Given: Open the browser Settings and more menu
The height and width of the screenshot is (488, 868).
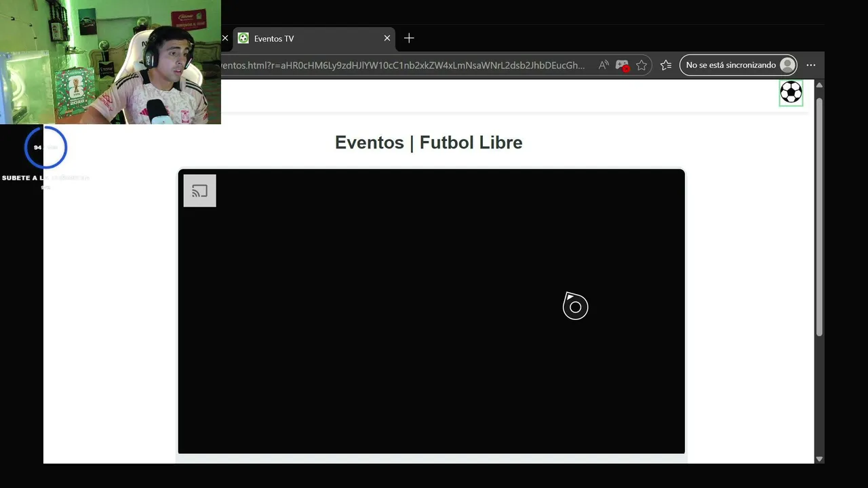Looking at the screenshot, I should [811, 65].
